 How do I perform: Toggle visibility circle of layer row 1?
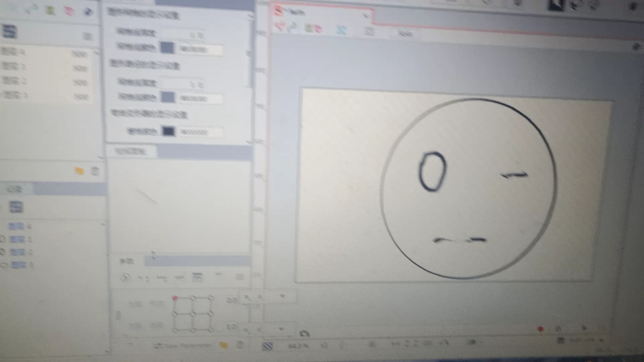tap(3, 239)
